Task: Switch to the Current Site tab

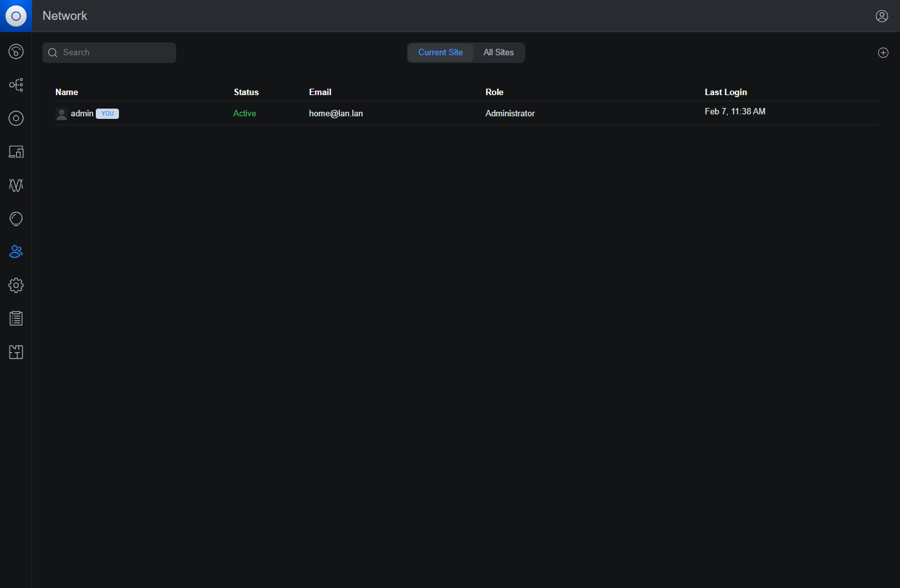Action: pos(440,53)
